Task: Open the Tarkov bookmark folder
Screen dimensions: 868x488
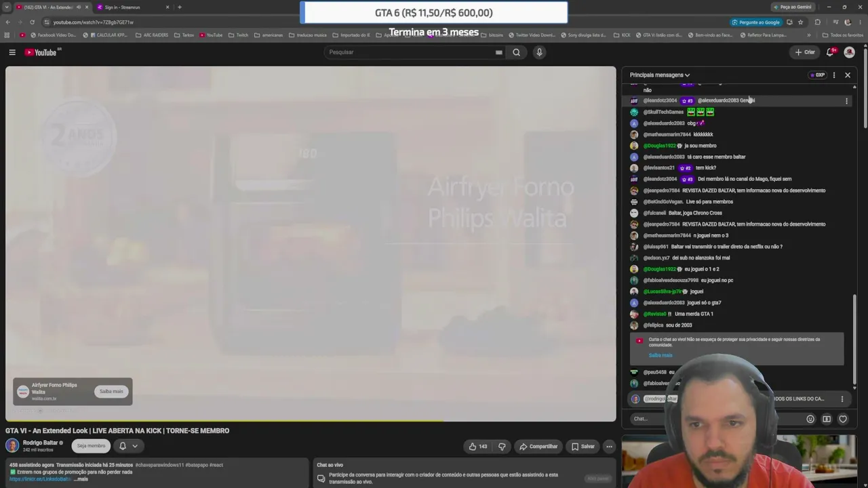Action: pos(184,35)
